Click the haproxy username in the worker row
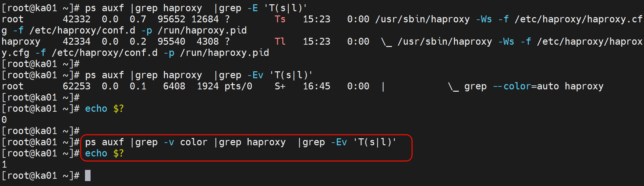The height and width of the screenshot is (186, 644). [x=21, y=41]
